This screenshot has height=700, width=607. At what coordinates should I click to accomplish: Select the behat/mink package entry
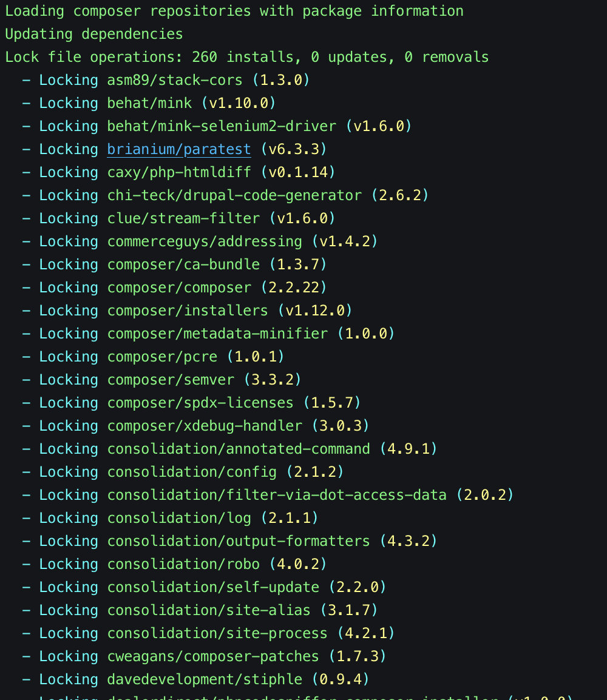point(149,103)
